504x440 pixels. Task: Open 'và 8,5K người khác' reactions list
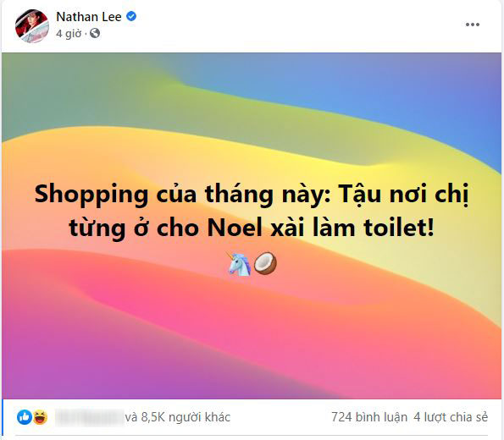(x=178, y=417)
